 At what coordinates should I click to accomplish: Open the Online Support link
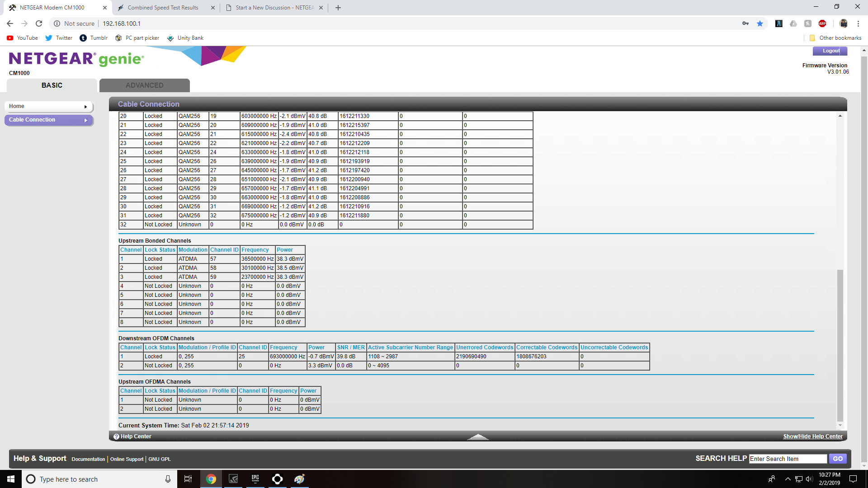pyautogui.click(x=127, y=459)
